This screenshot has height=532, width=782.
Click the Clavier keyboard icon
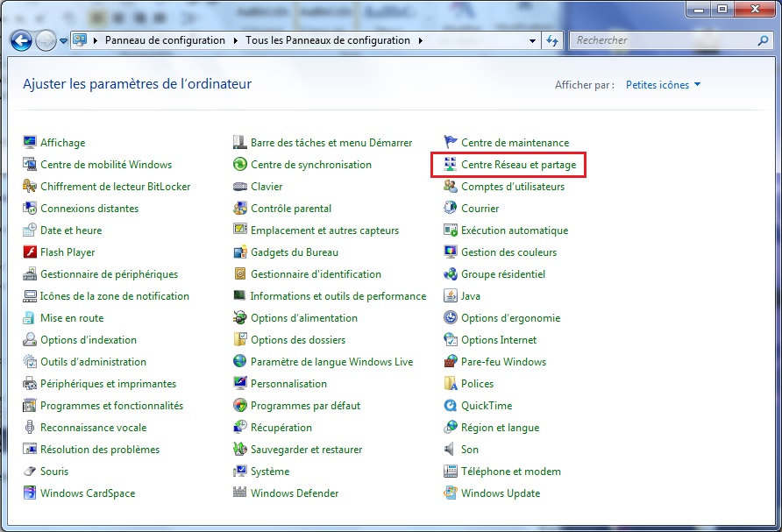[240, 186]
